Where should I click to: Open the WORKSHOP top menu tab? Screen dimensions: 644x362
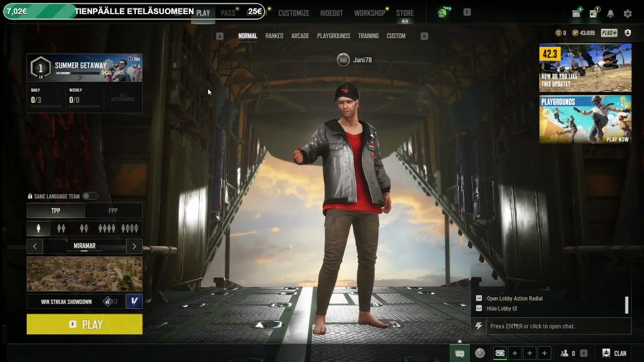[x=370, y=13]
